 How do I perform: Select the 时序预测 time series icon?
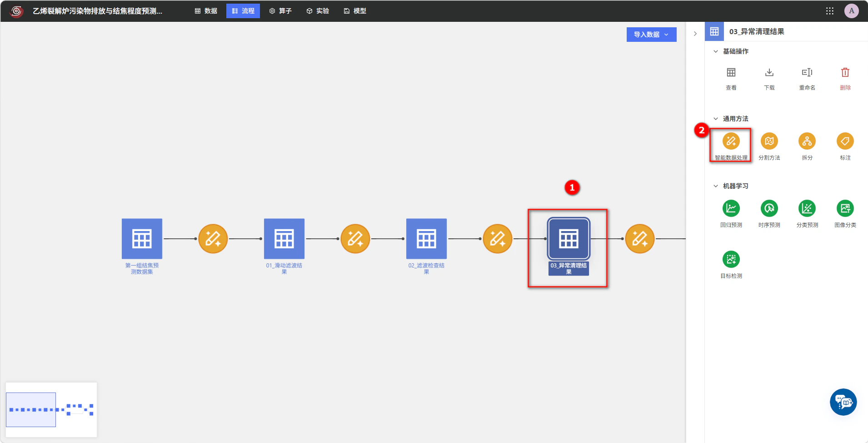[769, 209]
